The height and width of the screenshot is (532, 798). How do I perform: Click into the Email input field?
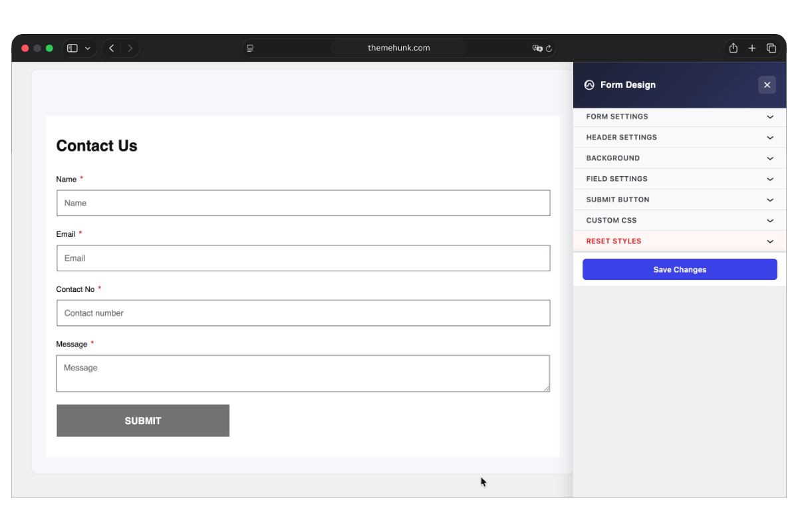pyautogui.click(x=303, y=258)
